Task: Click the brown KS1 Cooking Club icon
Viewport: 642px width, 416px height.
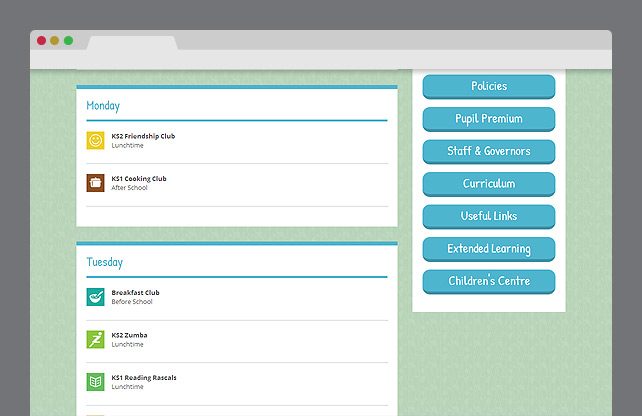Action: coord(95,183)
